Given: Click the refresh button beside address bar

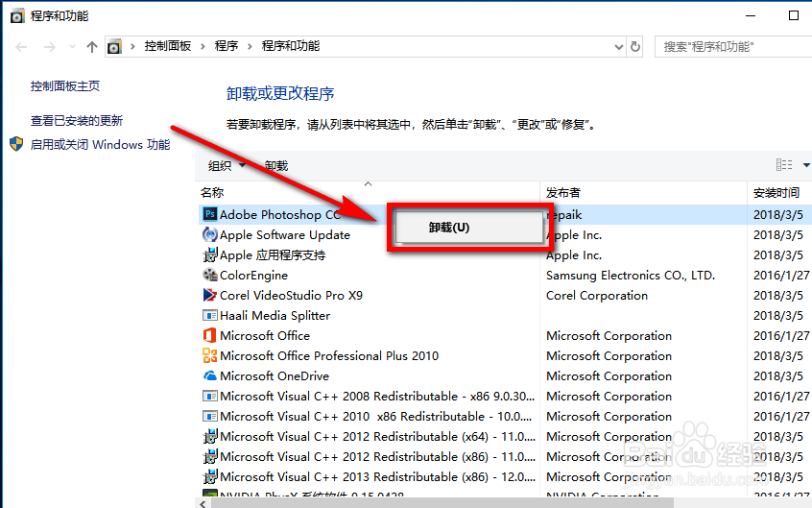Looking at the screenshot, I should (x=634, y=47).
